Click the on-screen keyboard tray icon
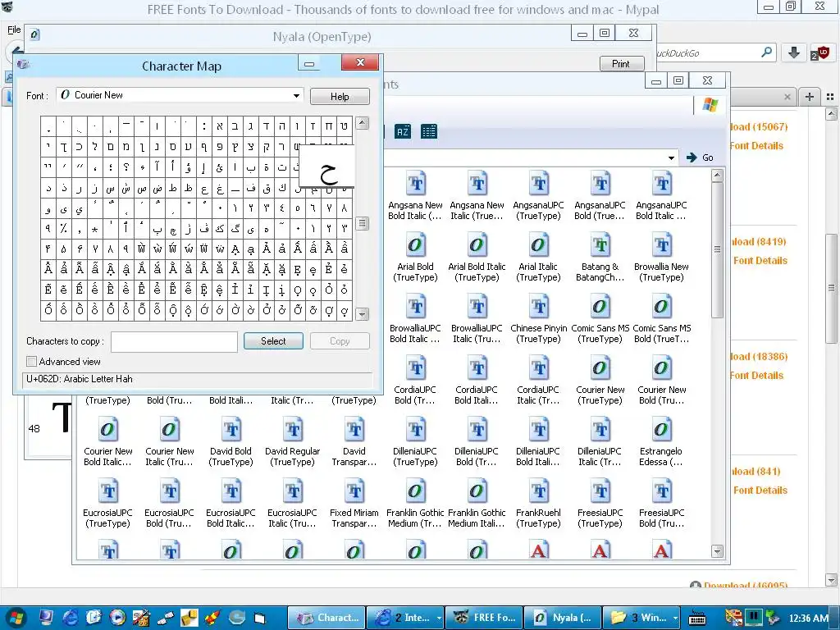840x630 pixels. (696, 618)
